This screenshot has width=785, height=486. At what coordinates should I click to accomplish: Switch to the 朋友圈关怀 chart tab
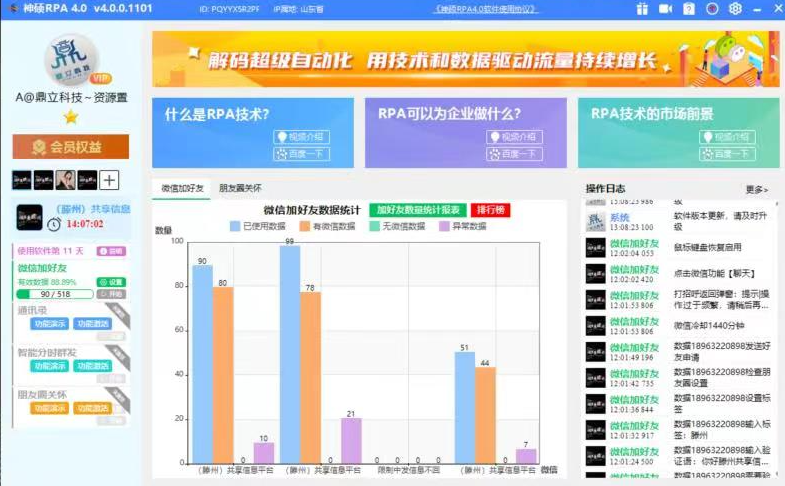point(240,188)
